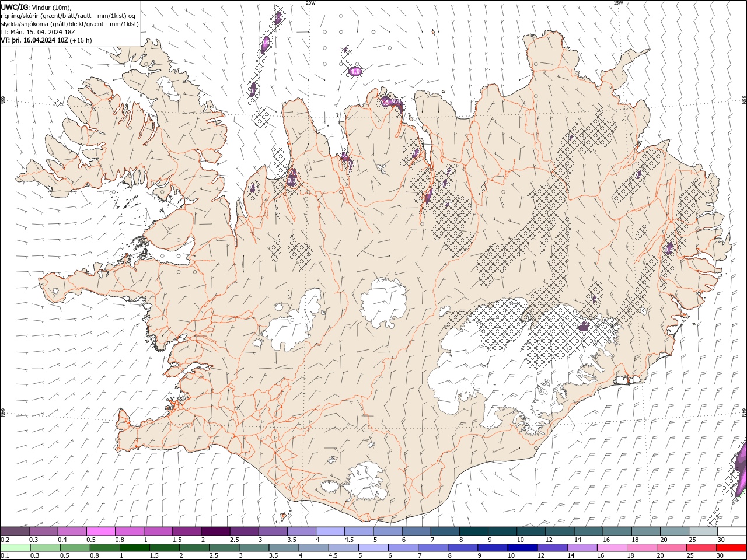The width and height of the screenshot is (747, 560).
Task: Click the light pink swatch labelled 16 in bottom row
Action: click(612, 548)
